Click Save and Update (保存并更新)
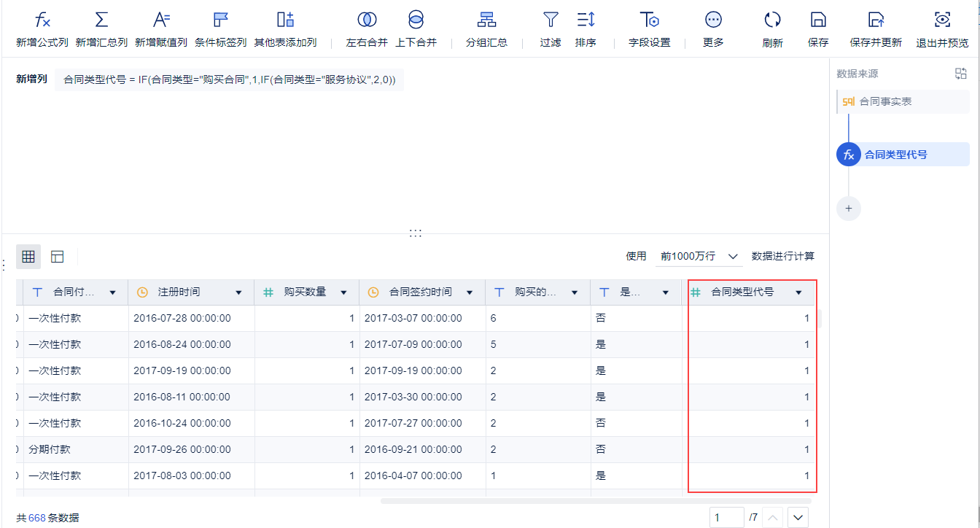Viewport: 980px width, 528px height. (876, 29)
